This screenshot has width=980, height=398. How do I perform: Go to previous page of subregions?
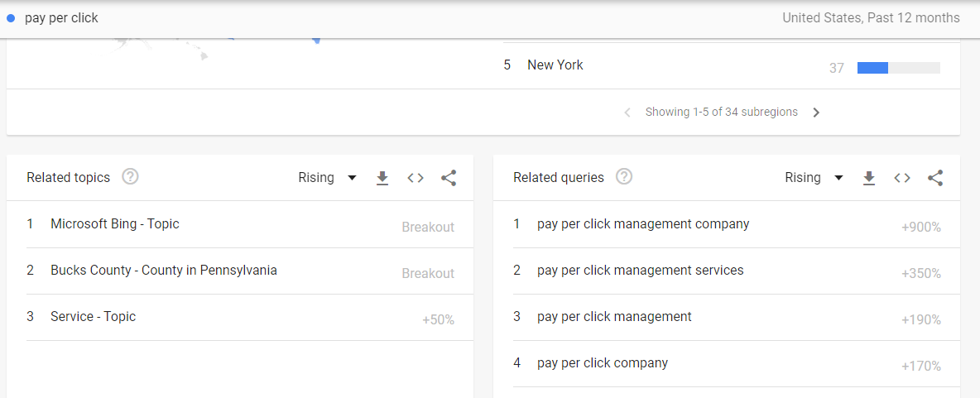[627, 113]
